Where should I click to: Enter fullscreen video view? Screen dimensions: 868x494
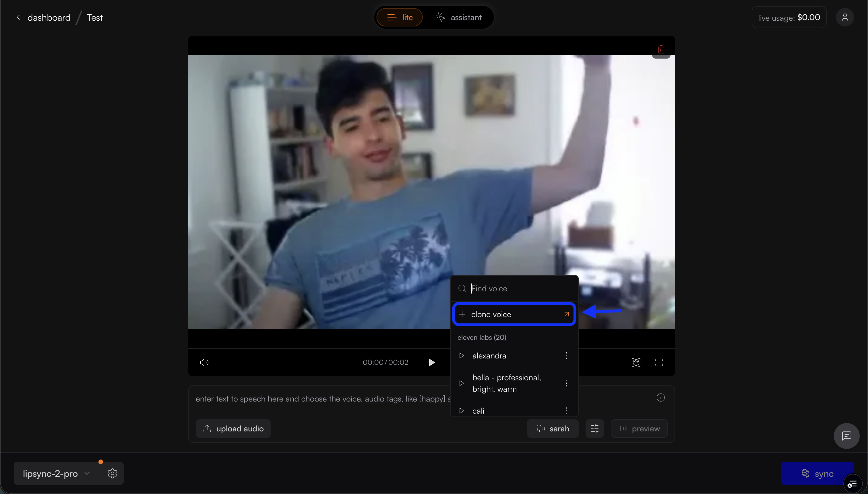click(659, 362)
